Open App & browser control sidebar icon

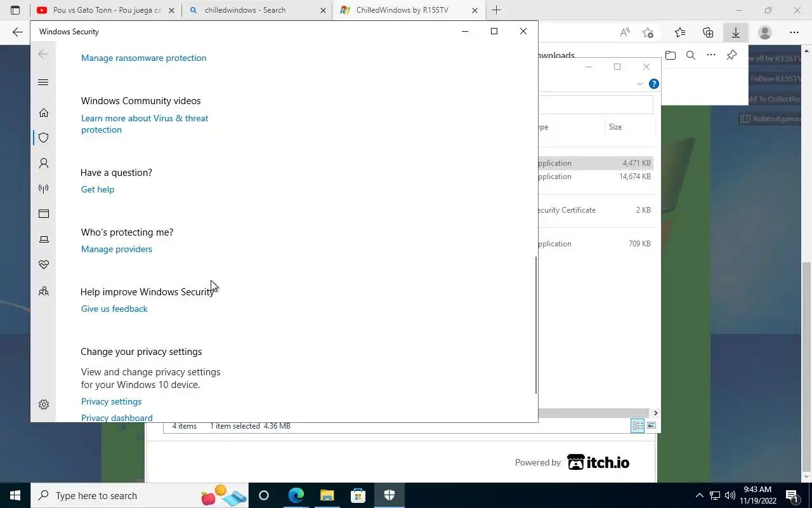coord(44,214)
